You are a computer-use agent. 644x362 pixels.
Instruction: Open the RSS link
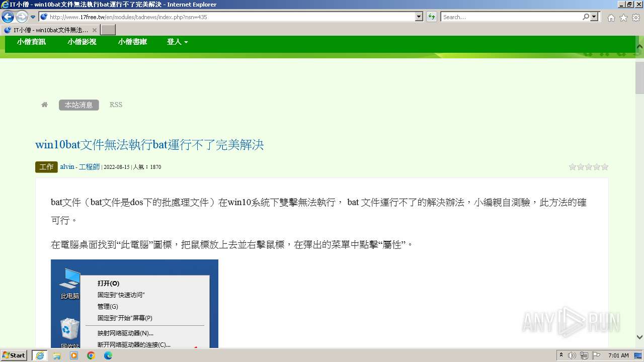point(116,105)
